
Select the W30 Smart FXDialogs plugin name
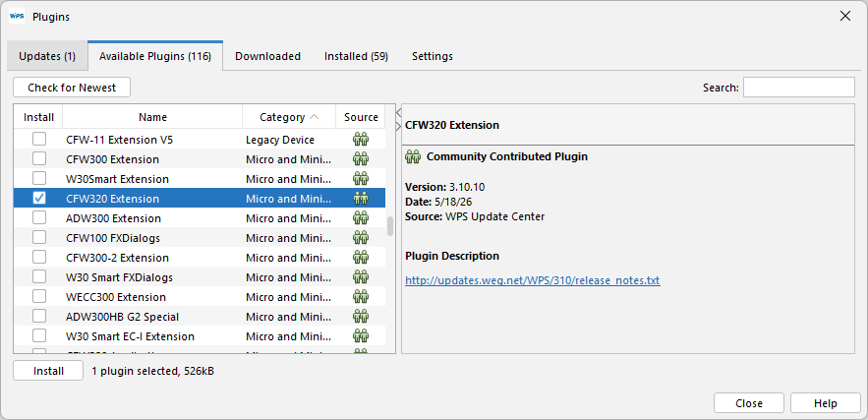120,277
